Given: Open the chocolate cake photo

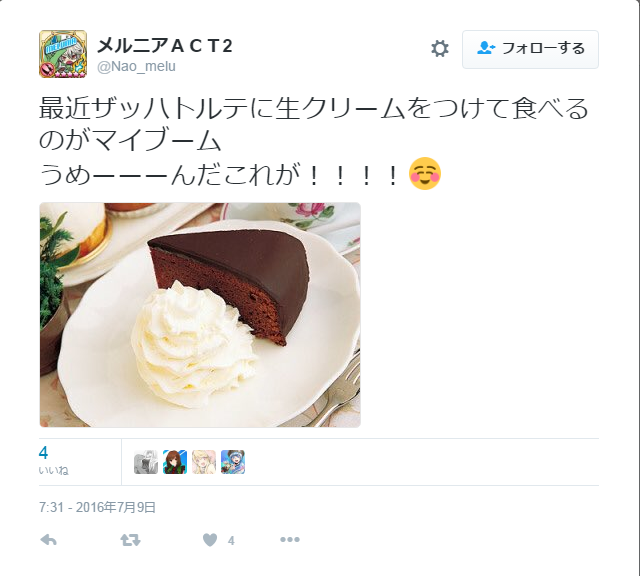Looking at the screenshot, I should [x=200, y=315].
